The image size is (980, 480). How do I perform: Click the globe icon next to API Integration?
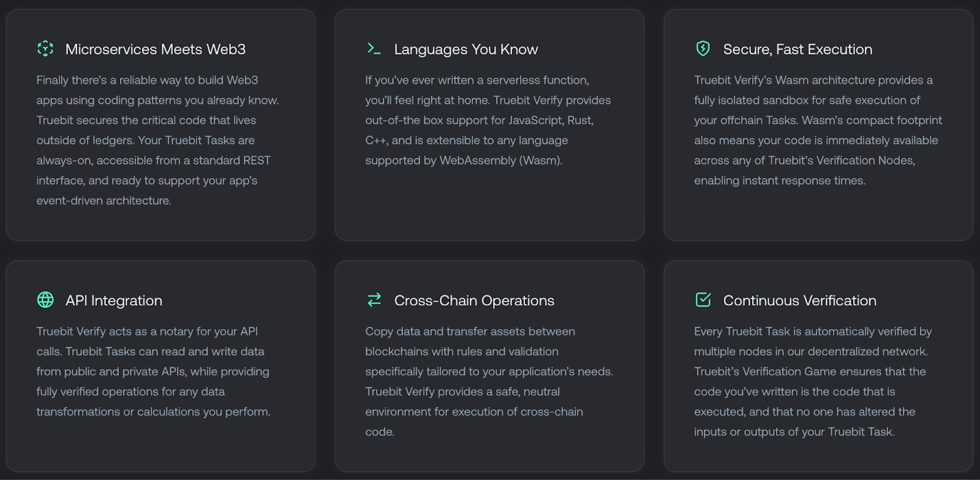coord(45,299)
